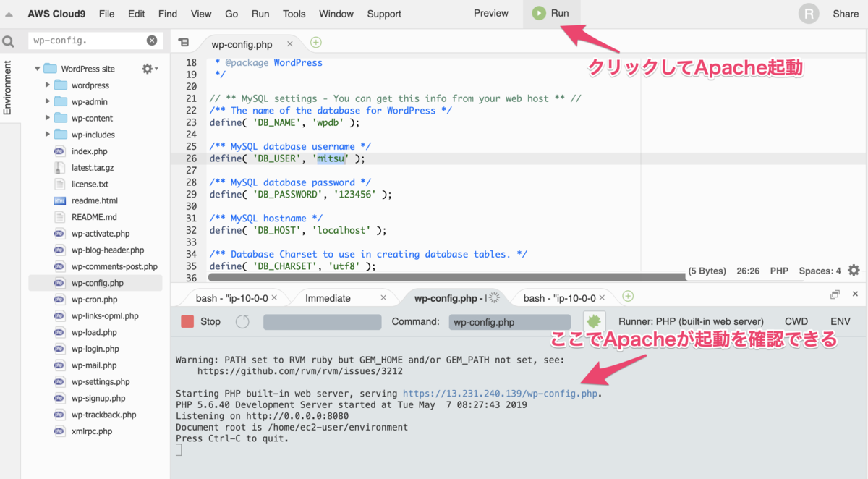Image resolution: width=868 pixels, height=479 pixels.
Task: Close the wp-config.php editor tab
Action: (290, 44)
